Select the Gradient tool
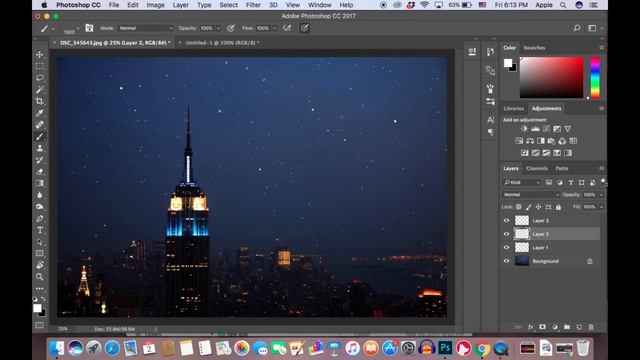Image resolution: width=640 pixels, height=360 pixels. (x=40, y=183)
